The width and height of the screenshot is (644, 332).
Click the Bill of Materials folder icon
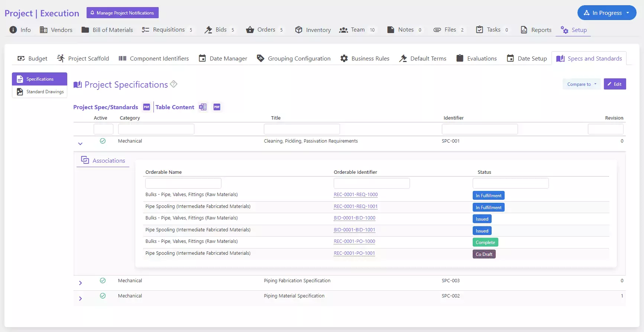click(85, 30)
